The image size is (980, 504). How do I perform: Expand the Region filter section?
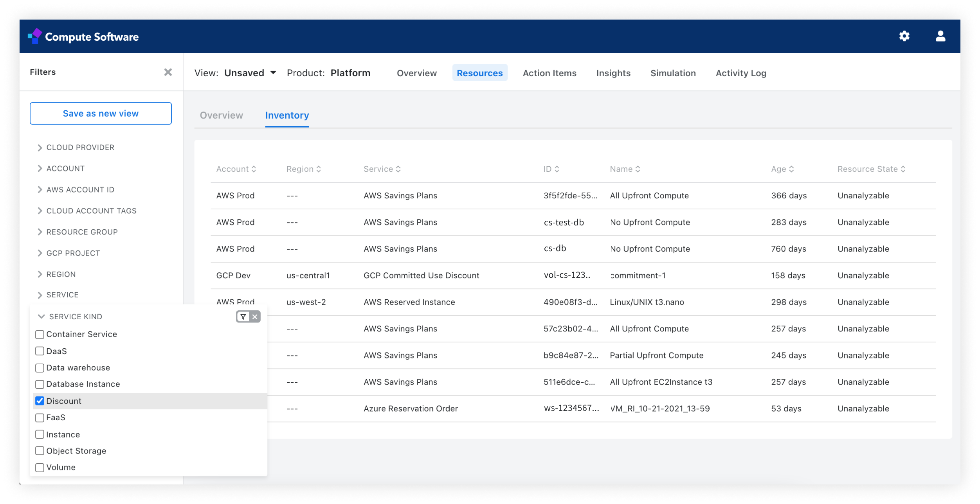[57, 274]
